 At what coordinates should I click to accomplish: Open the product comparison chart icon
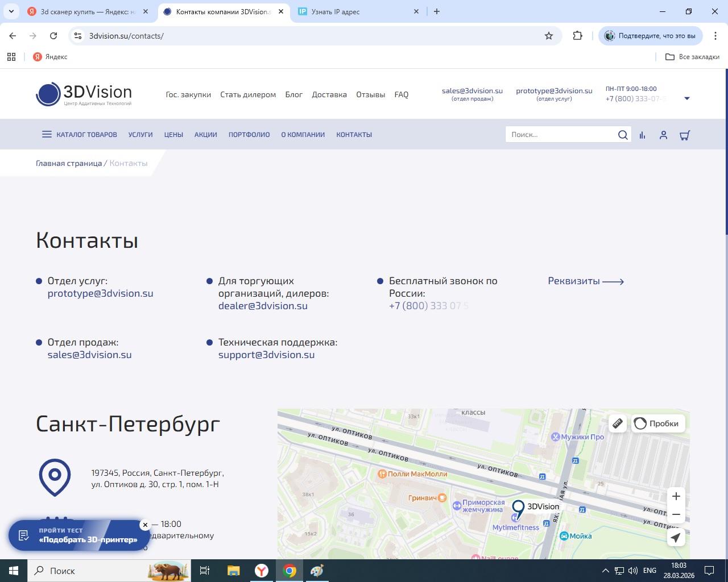tap(642, 135)
